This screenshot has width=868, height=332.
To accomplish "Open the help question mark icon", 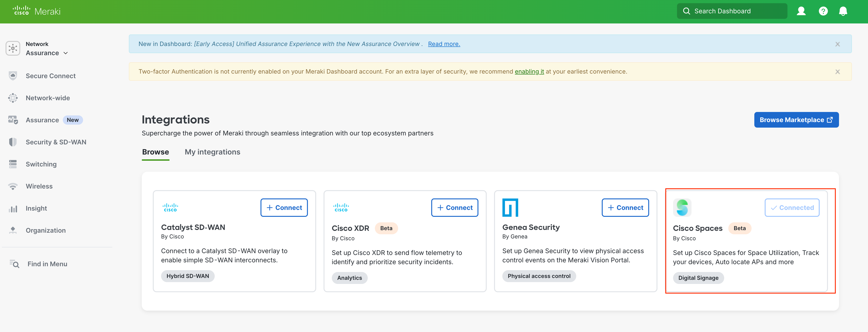I will (823, 11).
